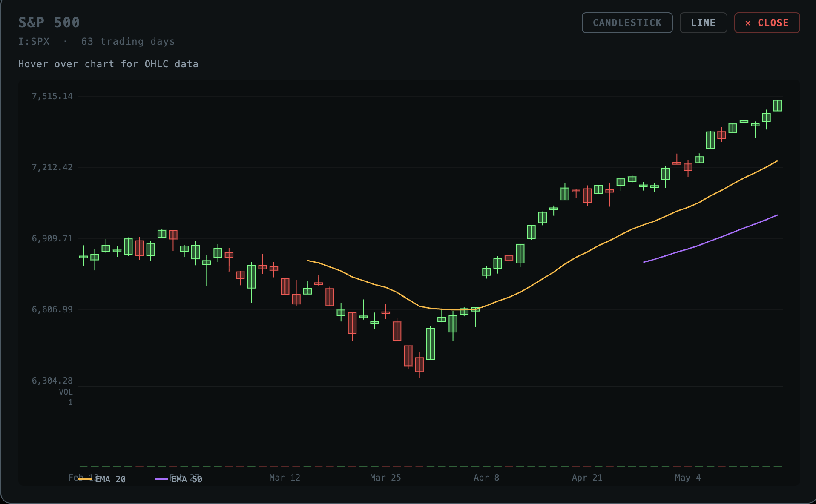The width and height of the screenshot is (816, 504).
Task: Select the S&P 500 title text
Action: (49, 23)
